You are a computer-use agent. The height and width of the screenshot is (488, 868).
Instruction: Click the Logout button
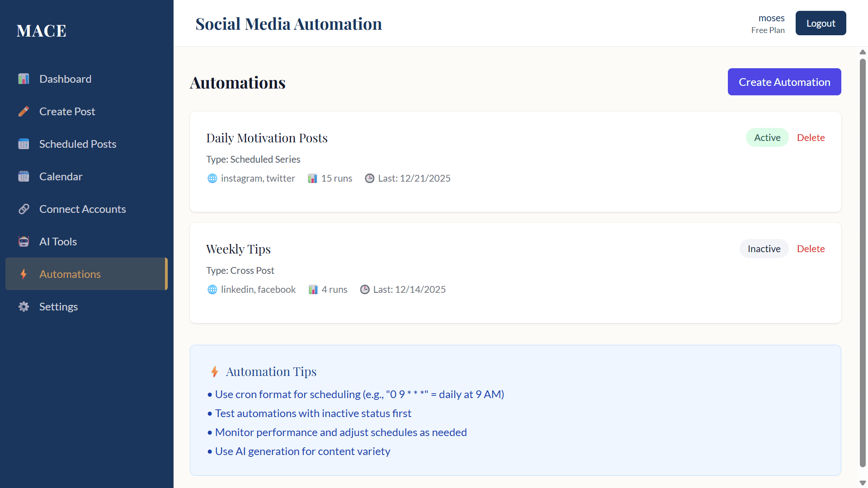pos(821,23)
